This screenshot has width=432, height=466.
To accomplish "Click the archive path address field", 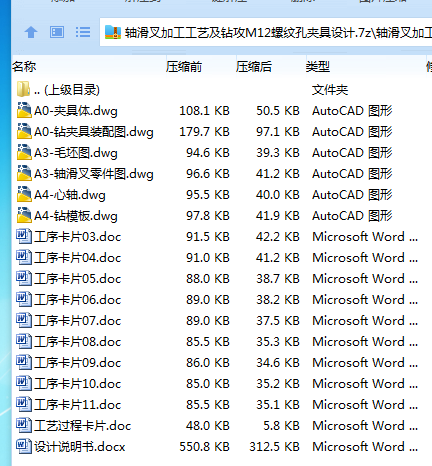I will point(266,32).
